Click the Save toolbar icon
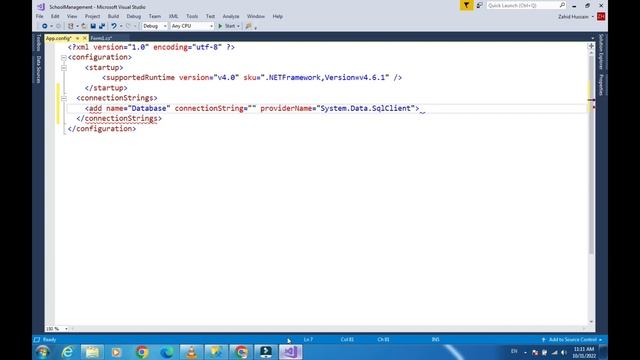Image resolution: width=640 pixels, height=360 pixels. (93, 26)
